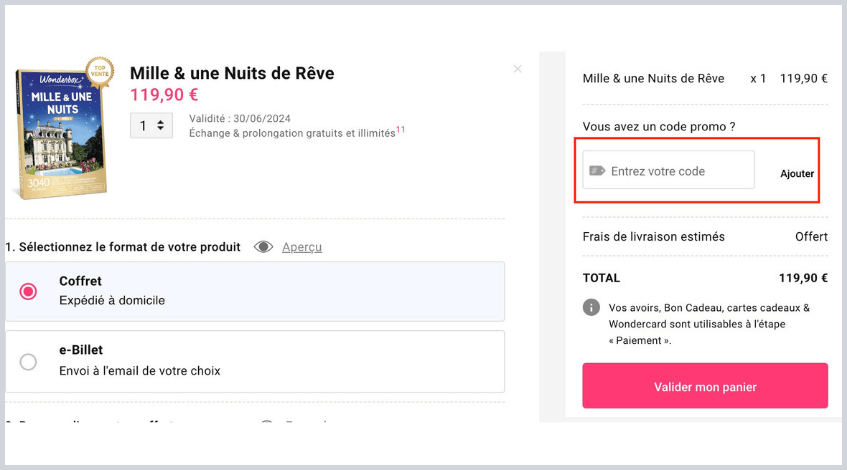Click the Ajouter promo code button
Screen dimensions: 847x470
point(797,173)
